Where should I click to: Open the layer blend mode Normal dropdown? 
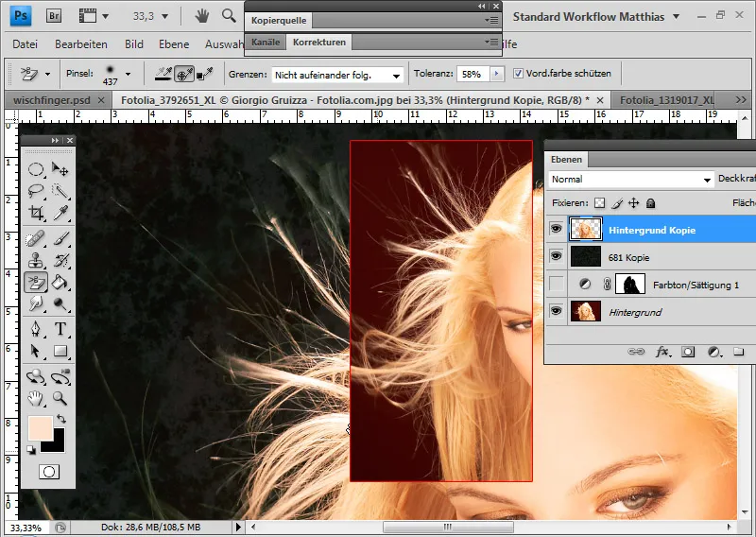pyautogui.click(x=631, y=180)
